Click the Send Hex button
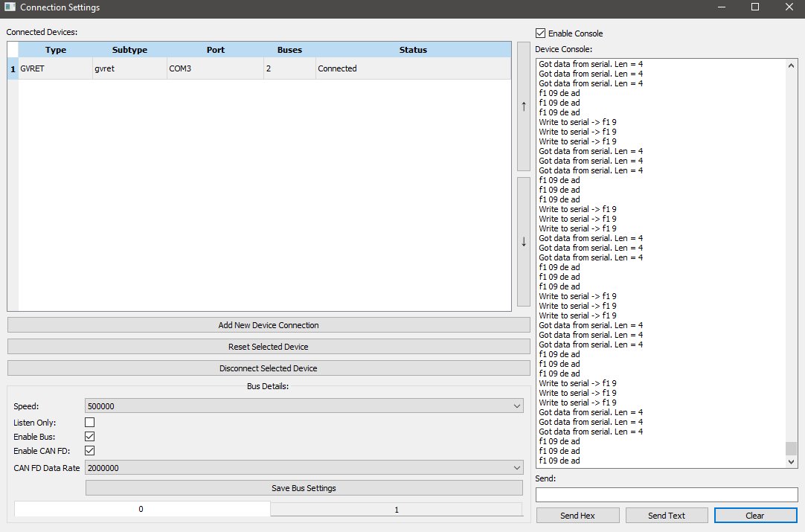The image size is (805, 532). click(577, 516)
